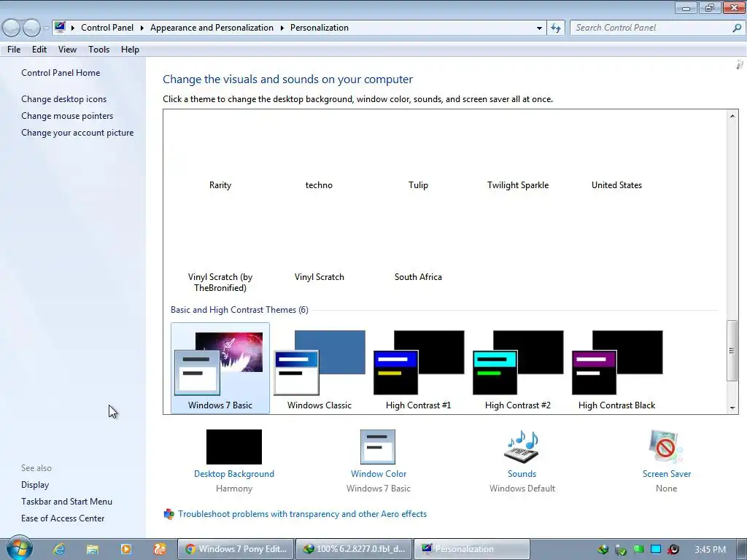Select the Windows Classic theme

(x=320, y=368)
